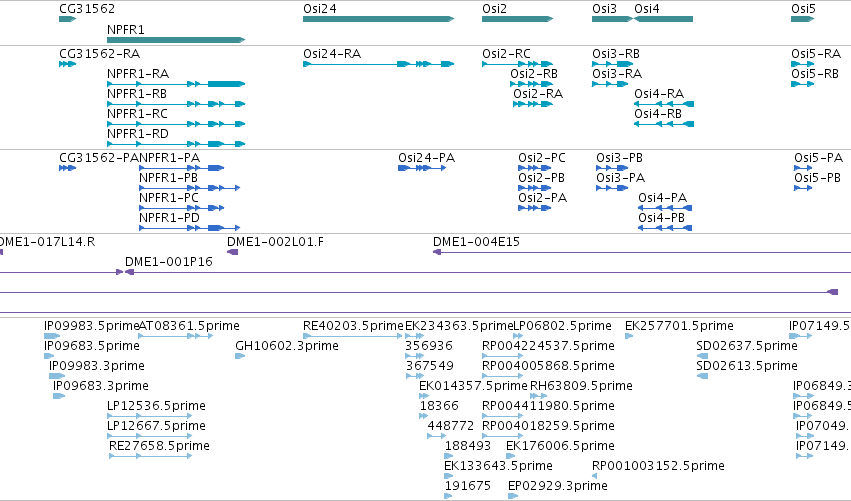851x501 pixels.
Task: Select the Osi24-PA protein label
Action: click(x=427, y=158)
